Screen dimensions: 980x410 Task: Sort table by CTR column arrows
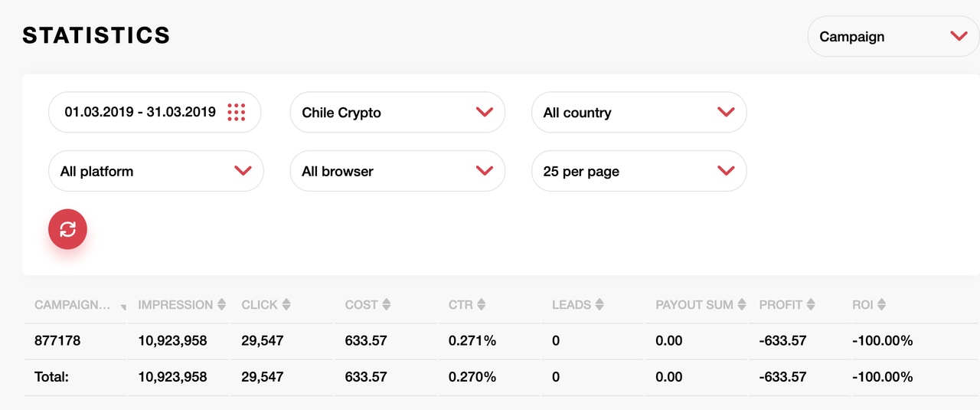tap(482, 304)
